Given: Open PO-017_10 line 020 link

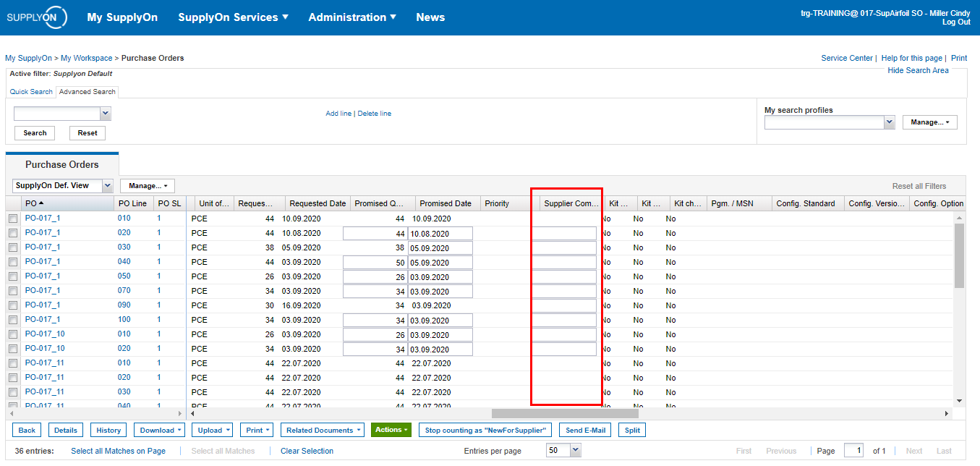Looking at the screenshot, I should tap(45, 348).
